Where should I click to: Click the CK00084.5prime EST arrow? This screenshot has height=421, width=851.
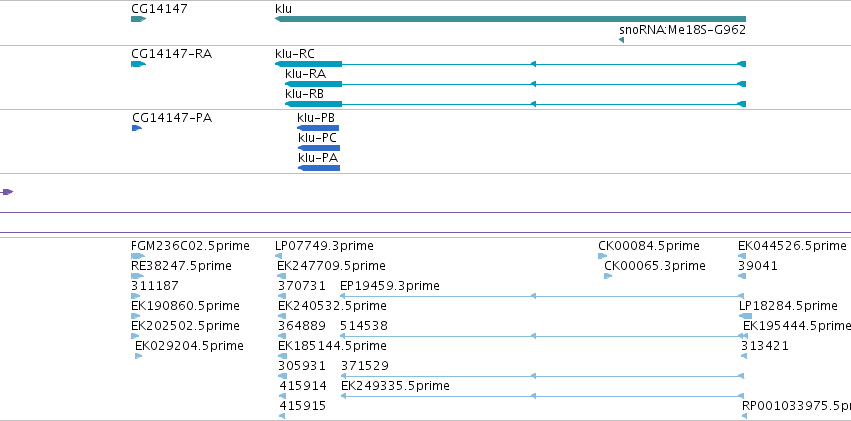(602, 256)
